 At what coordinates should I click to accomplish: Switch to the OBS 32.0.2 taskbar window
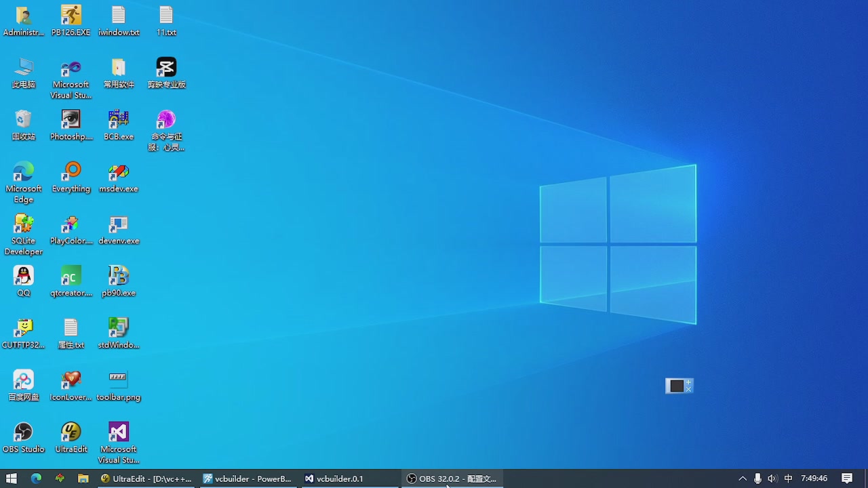tap(451, 479)
